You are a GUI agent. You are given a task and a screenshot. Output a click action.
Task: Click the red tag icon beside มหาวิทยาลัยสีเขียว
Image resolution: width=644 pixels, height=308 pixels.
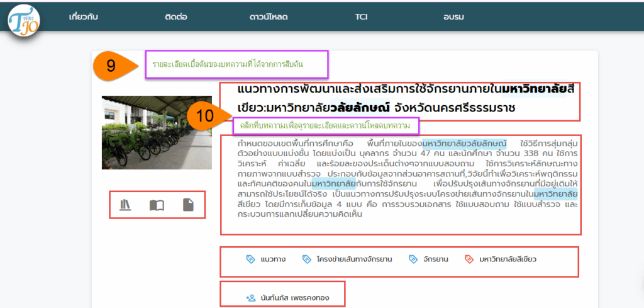pos(469,259)
